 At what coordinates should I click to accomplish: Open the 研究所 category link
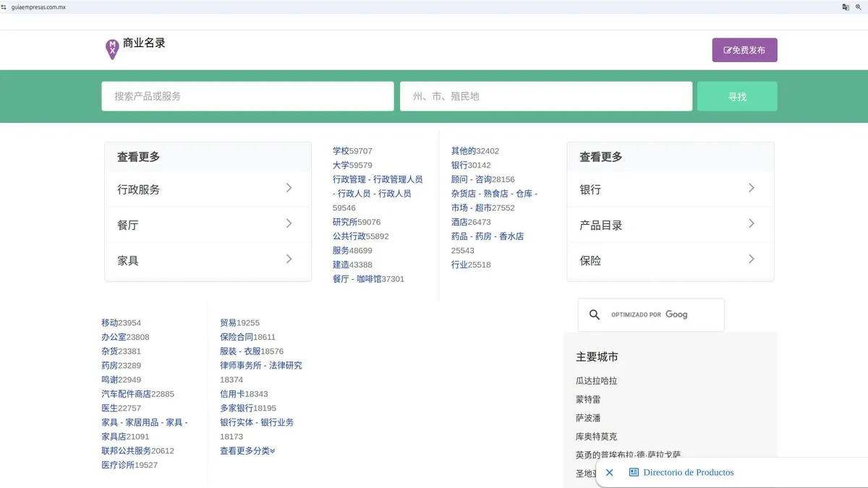coord(345,222)
